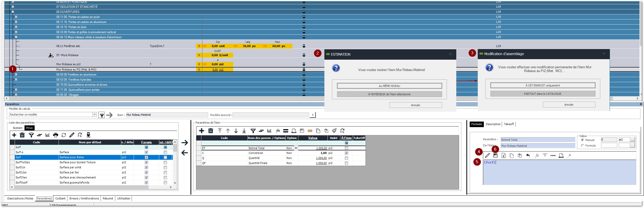This screenshot has height=208, width=644.
Task: Open the Takeoff tab
Action: 509,124
